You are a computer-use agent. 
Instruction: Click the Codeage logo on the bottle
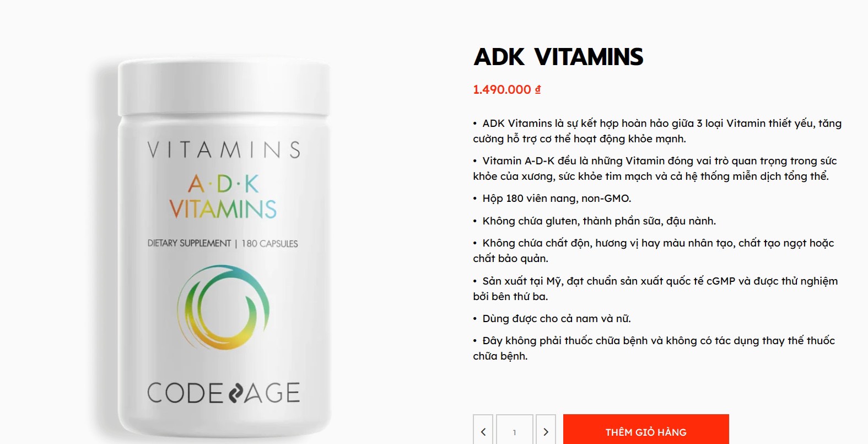coord(224,393)
